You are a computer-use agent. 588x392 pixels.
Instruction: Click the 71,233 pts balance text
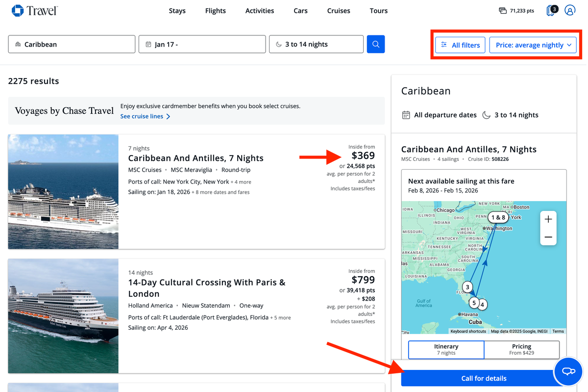(x=522, y=11)
